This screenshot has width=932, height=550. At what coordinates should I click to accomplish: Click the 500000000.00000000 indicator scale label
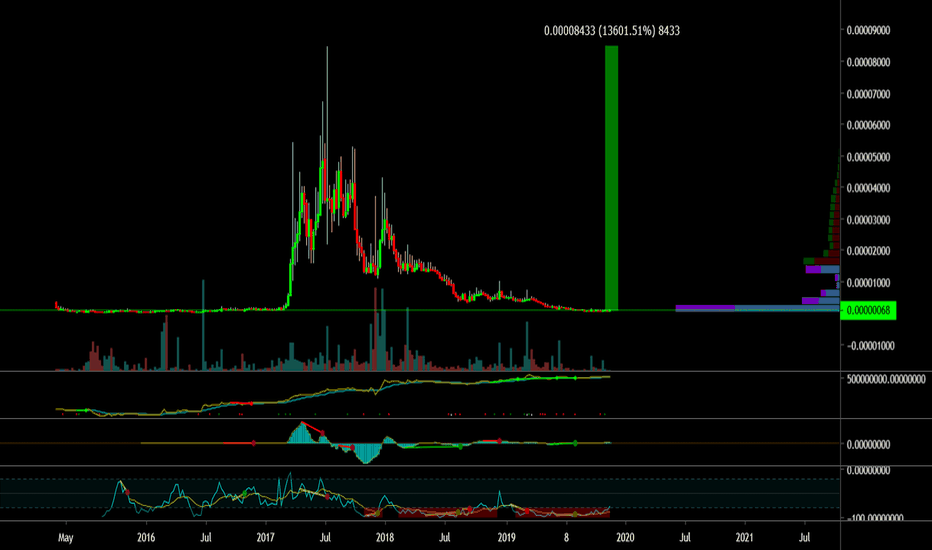(x=886, y=379)
